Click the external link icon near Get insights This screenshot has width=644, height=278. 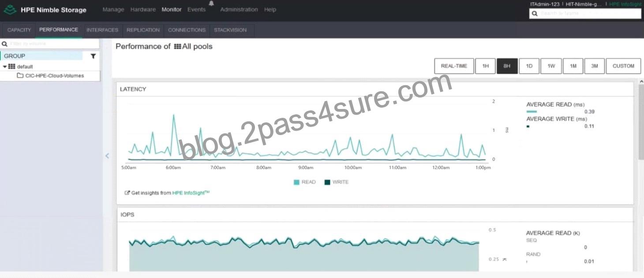127,193
